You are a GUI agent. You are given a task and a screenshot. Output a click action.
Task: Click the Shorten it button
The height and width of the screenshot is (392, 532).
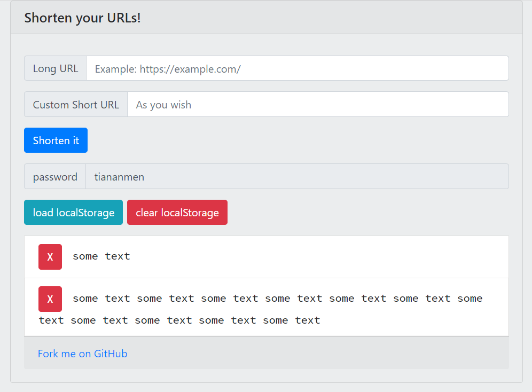56,140
